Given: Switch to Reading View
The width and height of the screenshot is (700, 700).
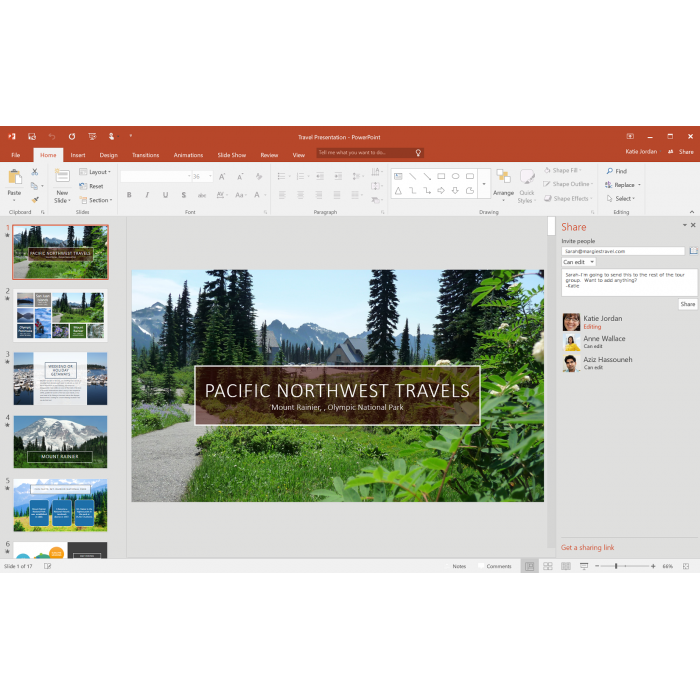Looking at the screenshot, I should [566, 566].
